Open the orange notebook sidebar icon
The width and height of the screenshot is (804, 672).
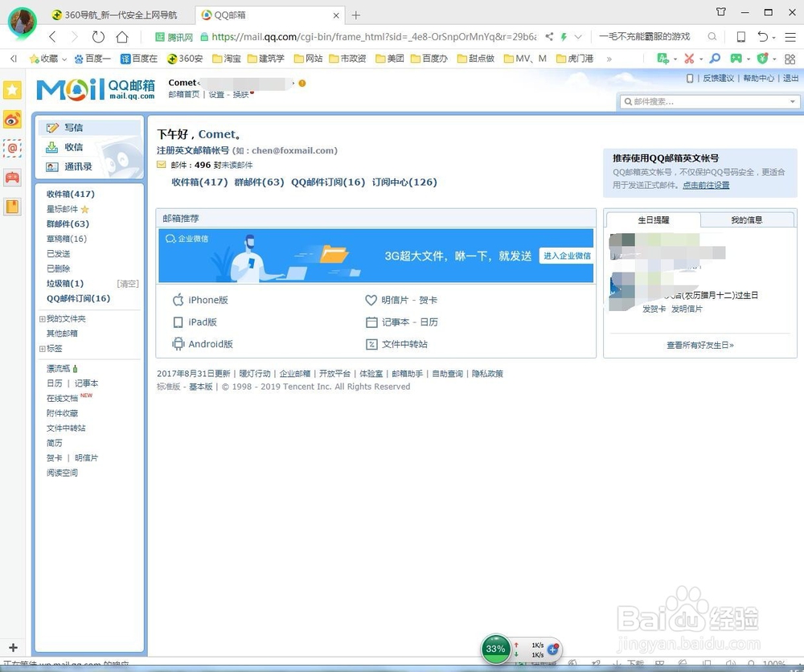point(12,207)
